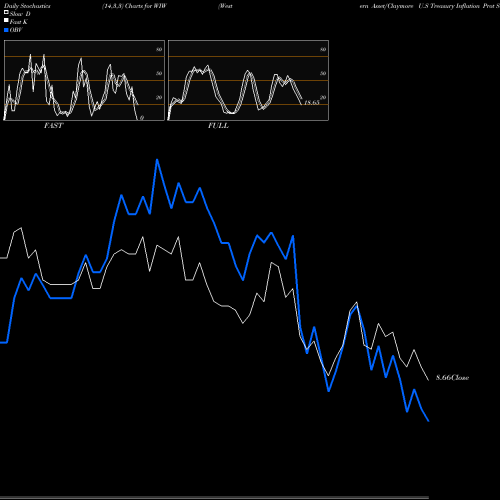This screenshot has width=500, height=500.
Task: Click the FULL stochastic chart label
Action: (218, 126)
